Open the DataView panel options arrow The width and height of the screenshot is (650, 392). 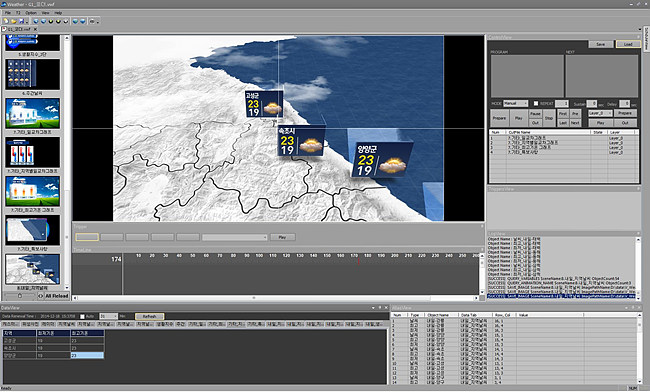(374, 308)
